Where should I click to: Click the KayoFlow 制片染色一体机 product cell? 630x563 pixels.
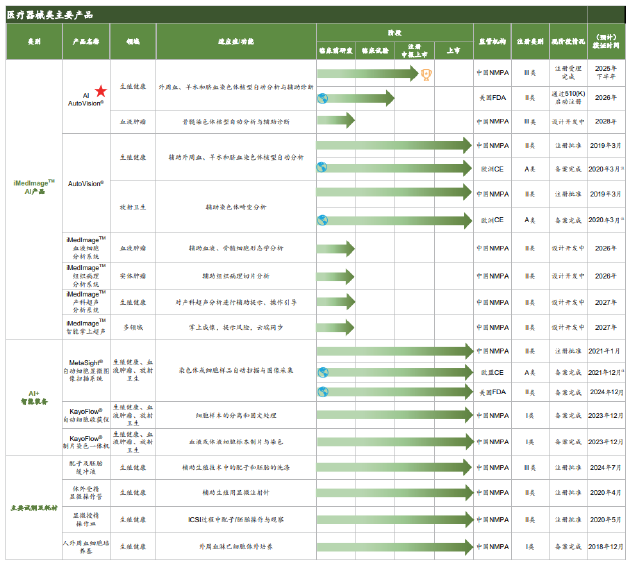click(86, 442)
